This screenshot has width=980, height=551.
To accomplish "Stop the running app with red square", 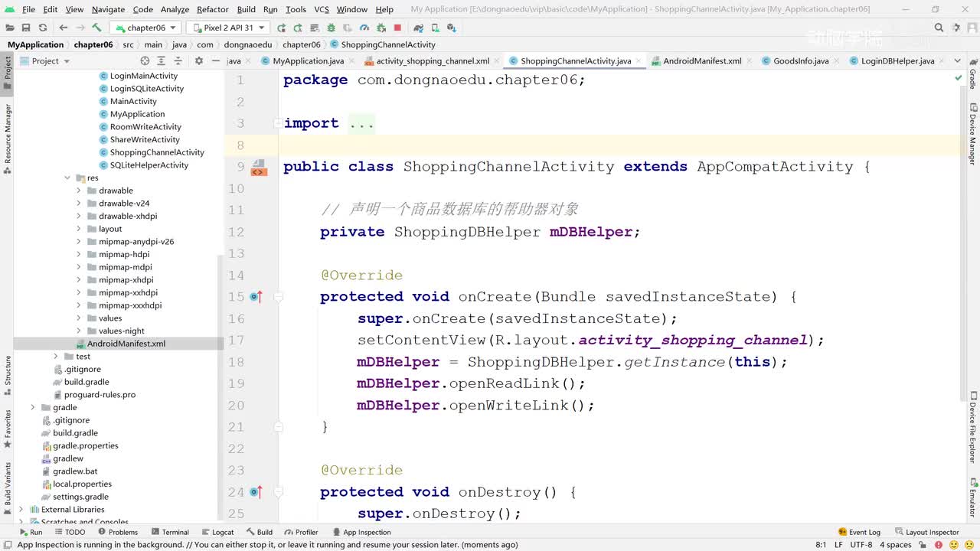I will [x=397, y=28].
